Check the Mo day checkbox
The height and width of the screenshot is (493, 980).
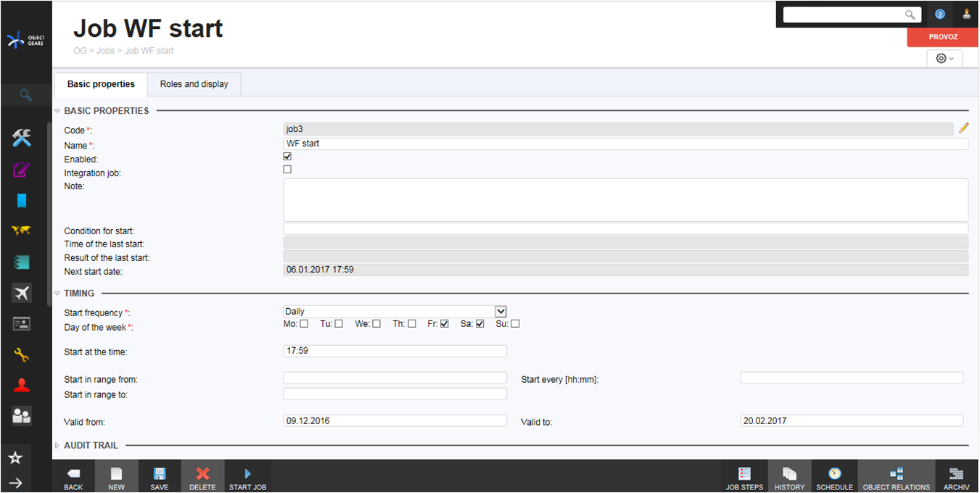(304, 324)
